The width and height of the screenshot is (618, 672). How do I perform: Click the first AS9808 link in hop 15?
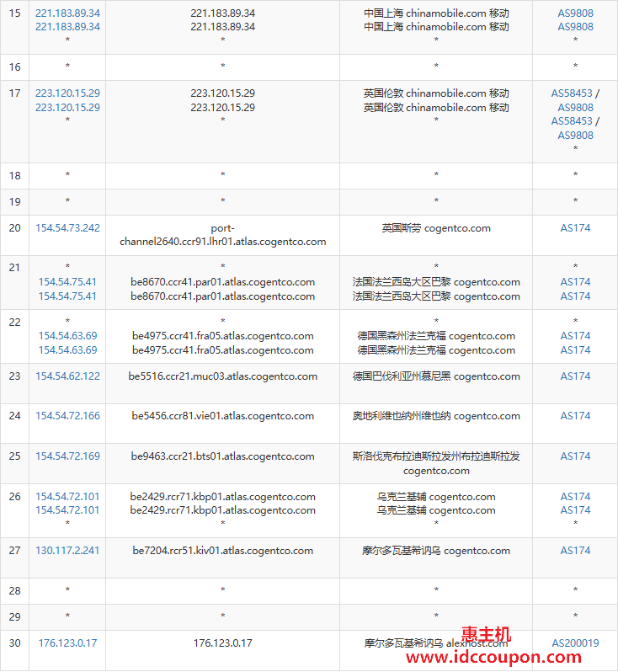click(x=575, y=13)
